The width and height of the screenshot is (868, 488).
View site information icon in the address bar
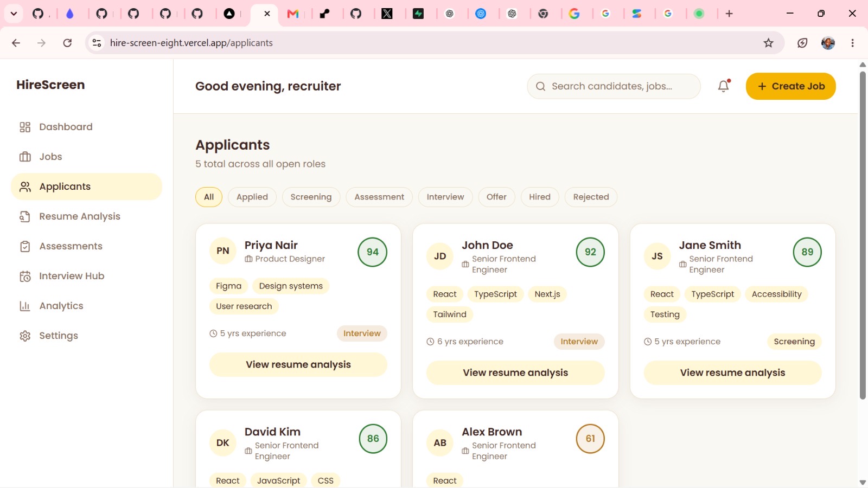point(97,43)
